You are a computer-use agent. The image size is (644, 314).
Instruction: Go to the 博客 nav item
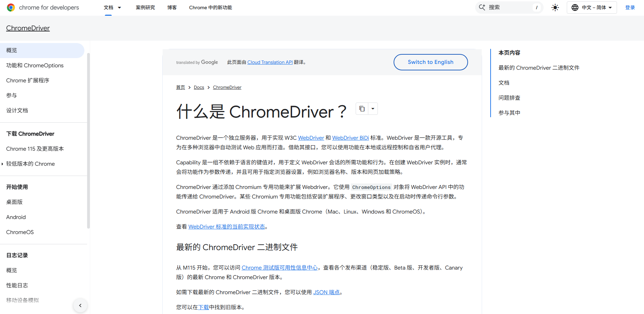(x=172, y=8)
